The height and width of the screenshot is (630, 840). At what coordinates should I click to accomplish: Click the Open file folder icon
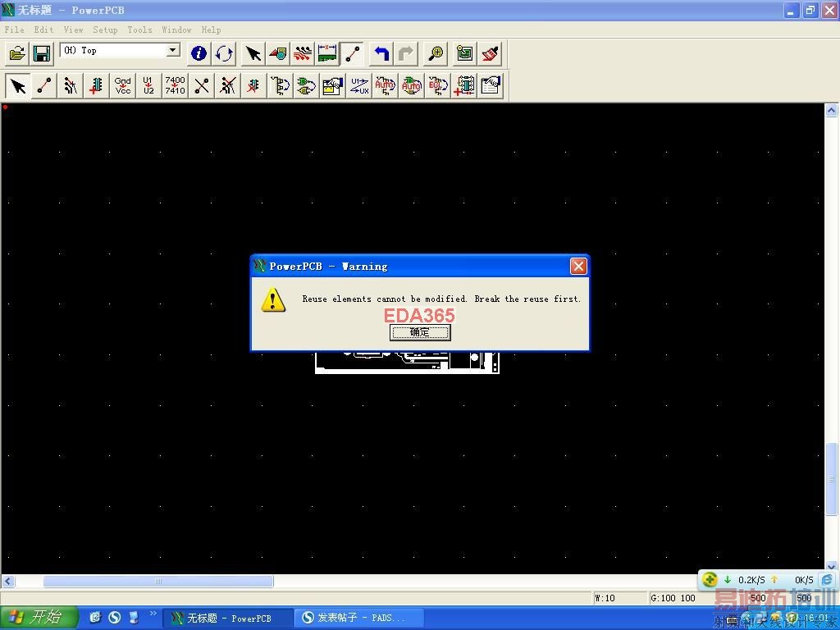pos(17,53)
